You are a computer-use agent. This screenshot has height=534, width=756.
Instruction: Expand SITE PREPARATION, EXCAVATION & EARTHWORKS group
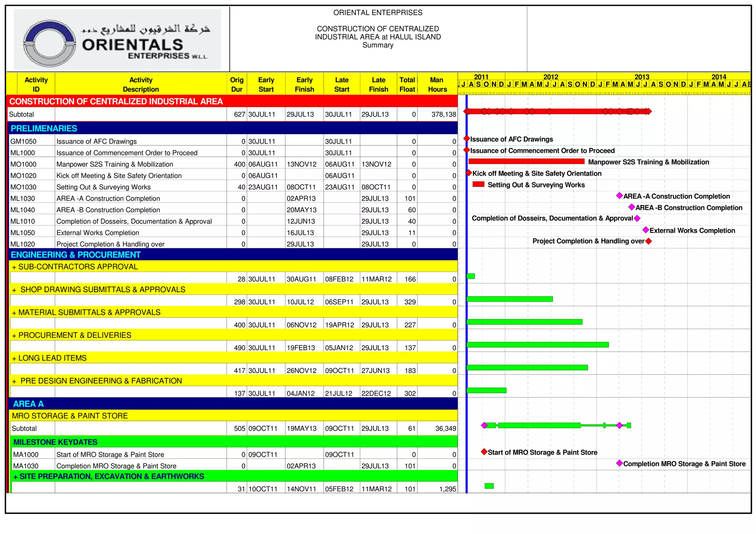[x=16, y=477]
